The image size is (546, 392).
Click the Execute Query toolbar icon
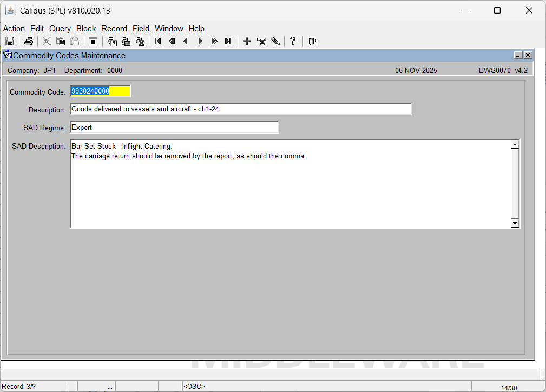pyautogui.click(x=126, y=42)
